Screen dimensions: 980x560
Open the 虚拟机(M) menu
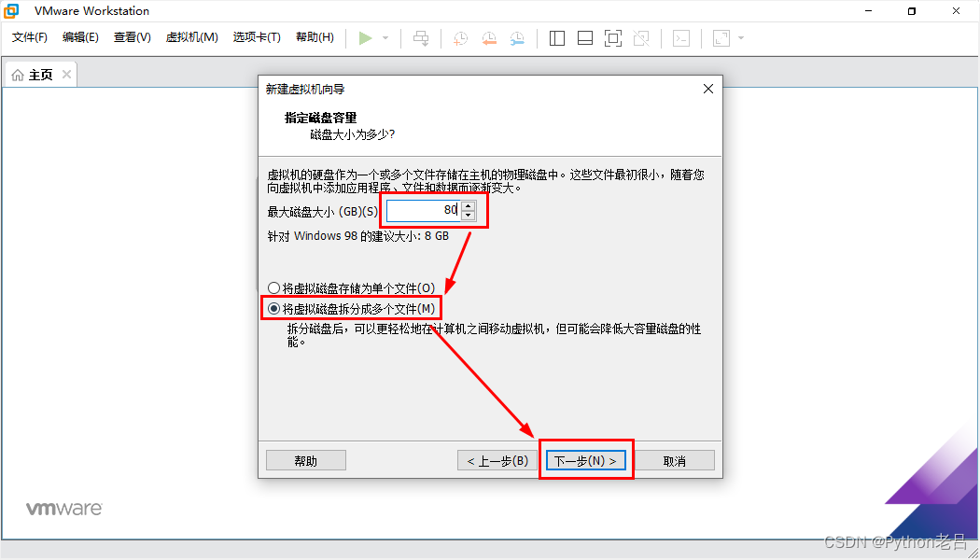pyautogui.click(x=192, y=37)
